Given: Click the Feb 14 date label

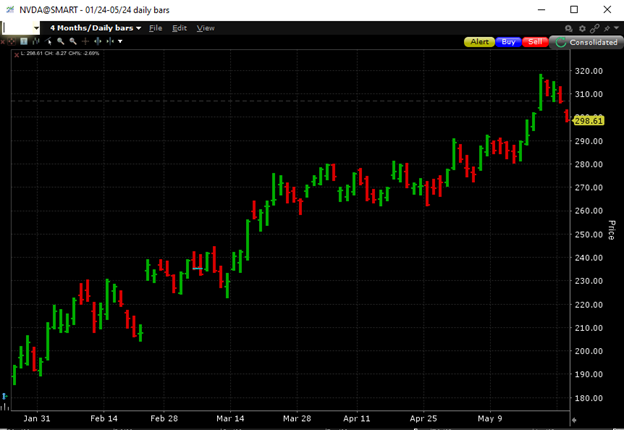Looking at the screenshot, I should pos(104,418).
